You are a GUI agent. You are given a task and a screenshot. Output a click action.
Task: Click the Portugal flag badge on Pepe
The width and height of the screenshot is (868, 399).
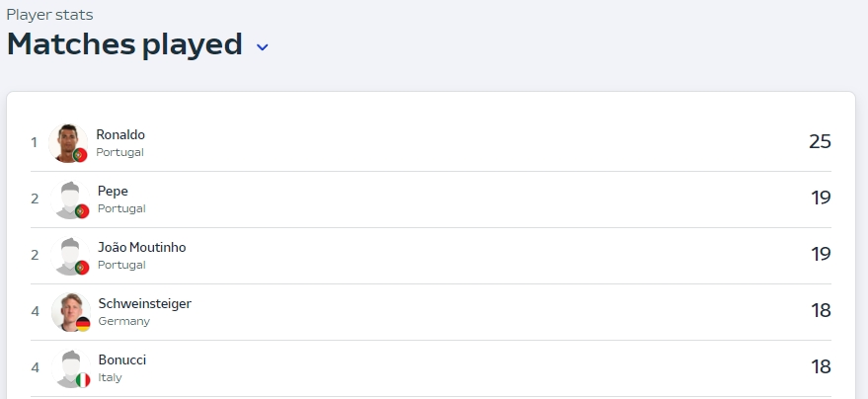tap(82, 211)
